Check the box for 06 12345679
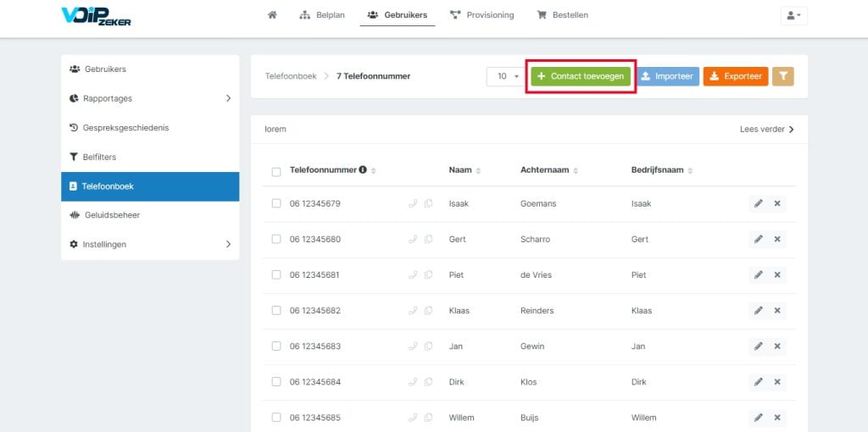This screenshot has height=432, width=868. [x=276, y=203]
